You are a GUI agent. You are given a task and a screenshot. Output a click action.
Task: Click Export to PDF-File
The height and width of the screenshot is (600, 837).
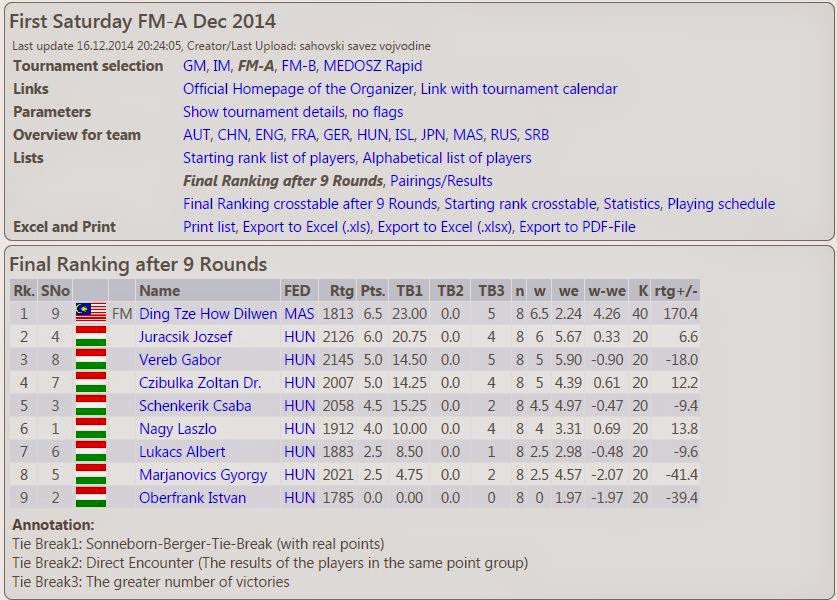(x=577, y=227)
